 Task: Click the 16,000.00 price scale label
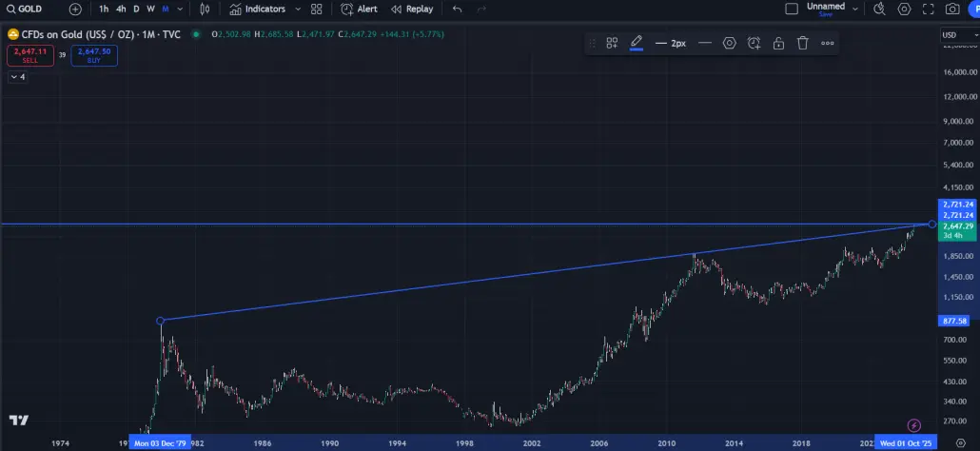(960, 72)
